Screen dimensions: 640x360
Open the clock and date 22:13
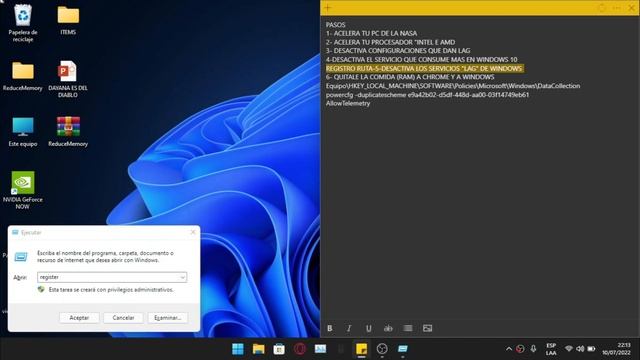click(x=616, y=349)
